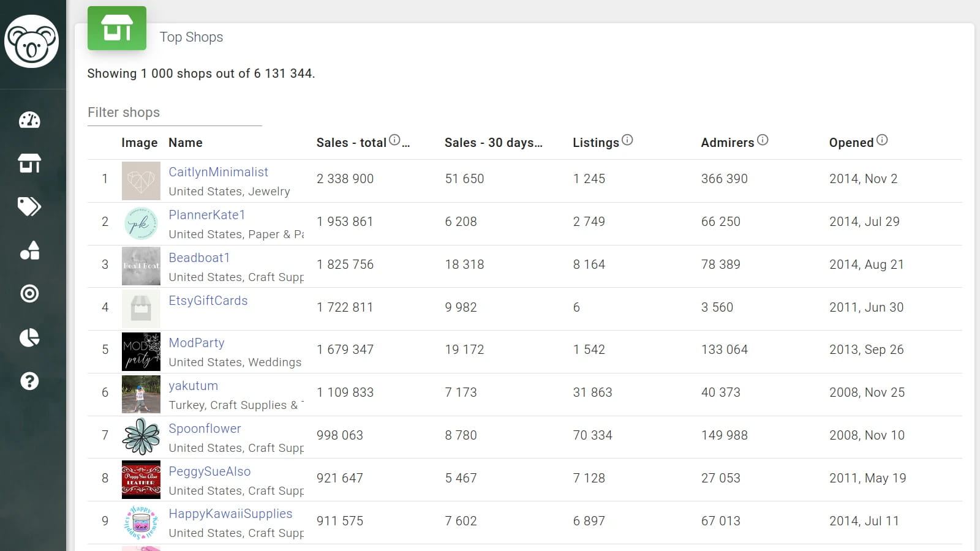Open the EtsyGiftCards shop link
This screenshot has height=551, width=980.
(x=208, y=301)
